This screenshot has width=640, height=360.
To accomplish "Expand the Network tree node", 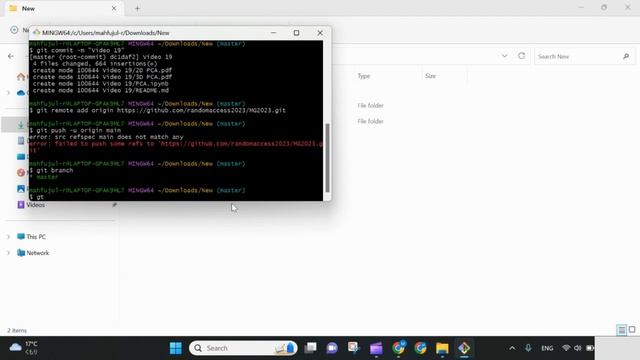I will point(8,253).
